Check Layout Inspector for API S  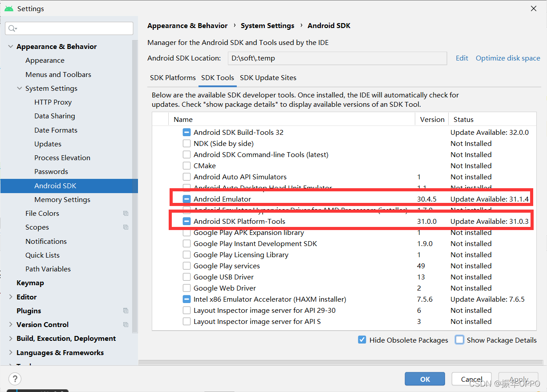(186, 321)
